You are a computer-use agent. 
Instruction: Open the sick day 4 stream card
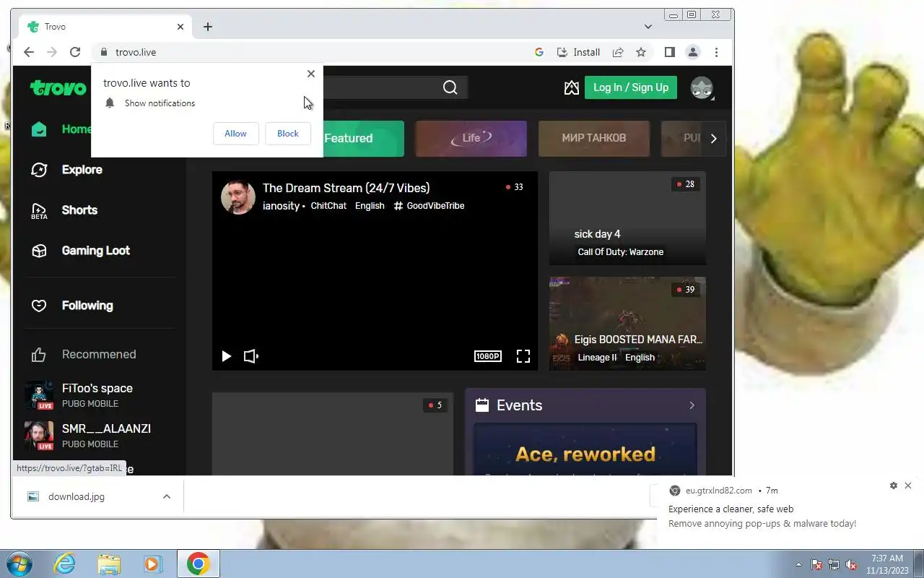pos(627,218)
